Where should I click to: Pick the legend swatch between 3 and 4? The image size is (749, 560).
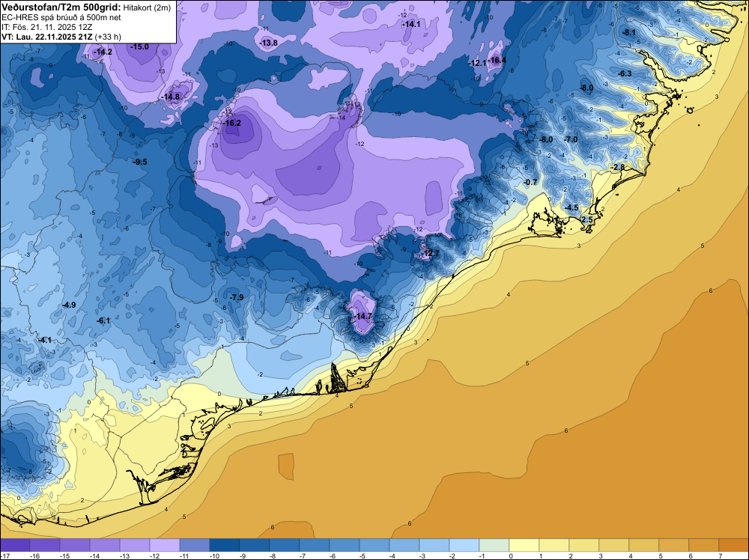tap(614, 545)
